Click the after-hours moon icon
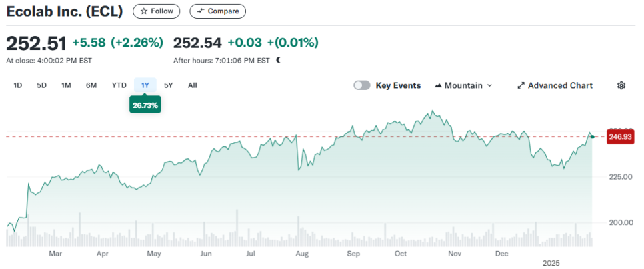The height and width of the screenshot is (269, 644). coord(279,61)
